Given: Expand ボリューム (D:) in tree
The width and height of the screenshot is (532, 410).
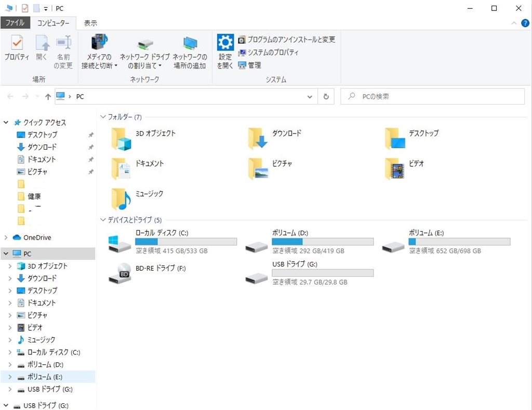Looking at the screenshot, I should pos(10,364).
